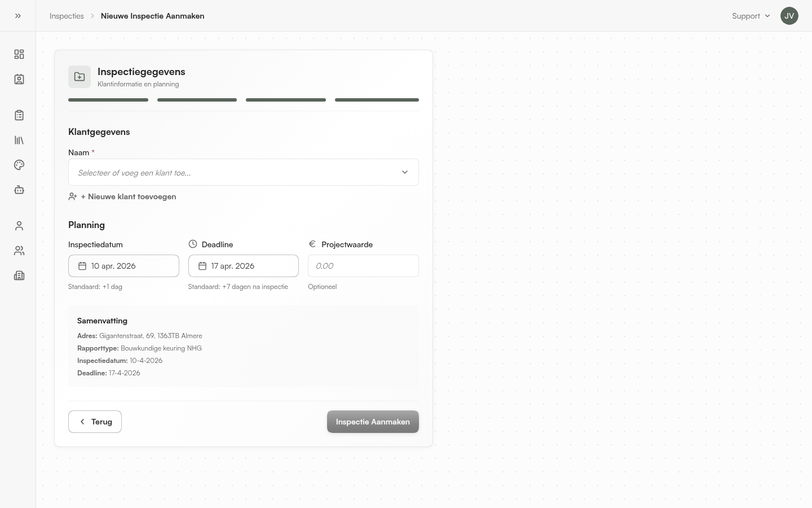Click the clock icon next to Deadline label
Screen dimensions: 812x508
(193, 244)
